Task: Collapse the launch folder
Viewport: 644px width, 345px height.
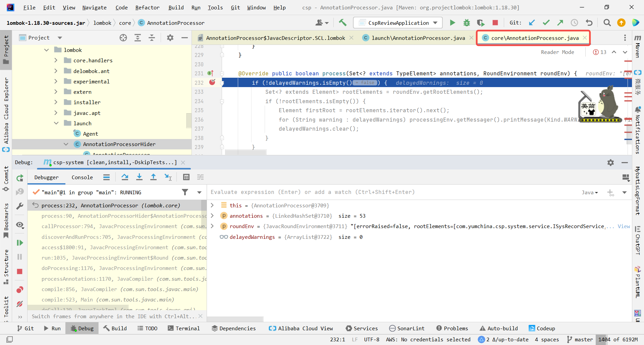Action: pyautogui.click(x=56, y=123)
